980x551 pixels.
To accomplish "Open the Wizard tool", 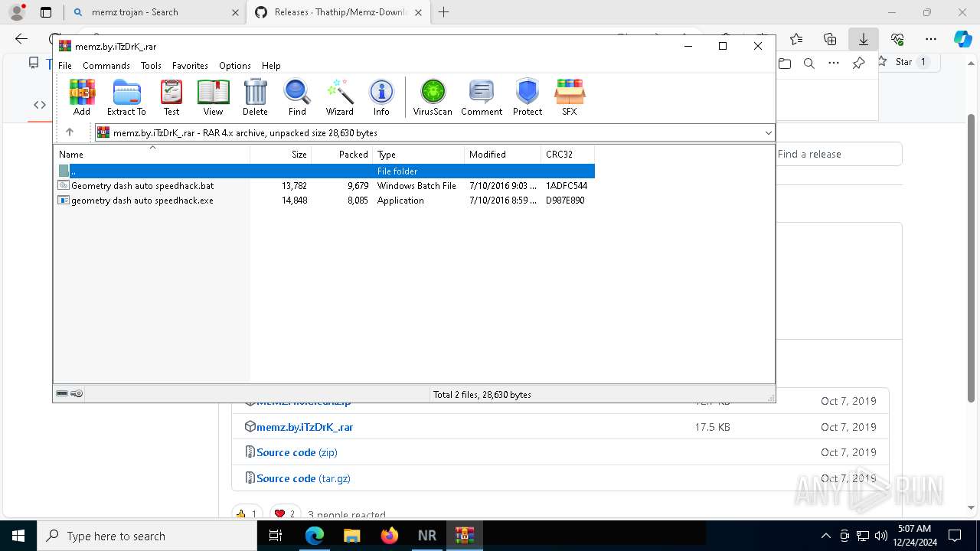I will 339,97.
